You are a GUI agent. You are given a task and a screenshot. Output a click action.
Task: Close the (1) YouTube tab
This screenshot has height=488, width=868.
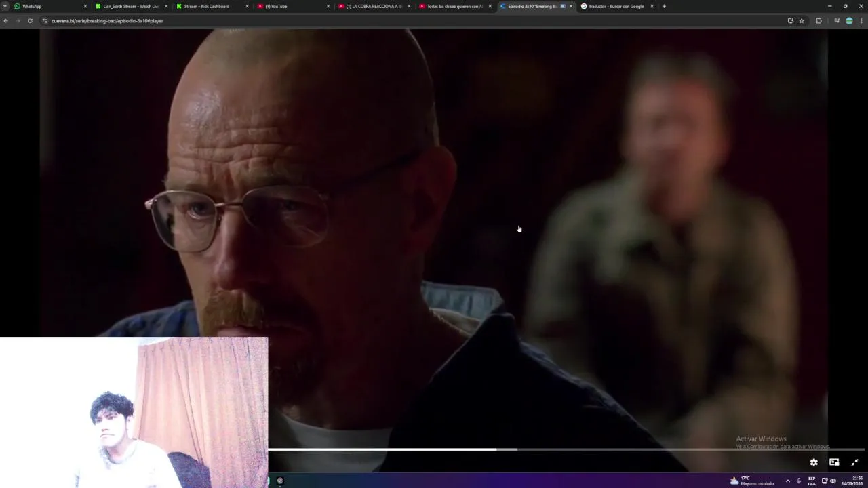tap(328, 6)
